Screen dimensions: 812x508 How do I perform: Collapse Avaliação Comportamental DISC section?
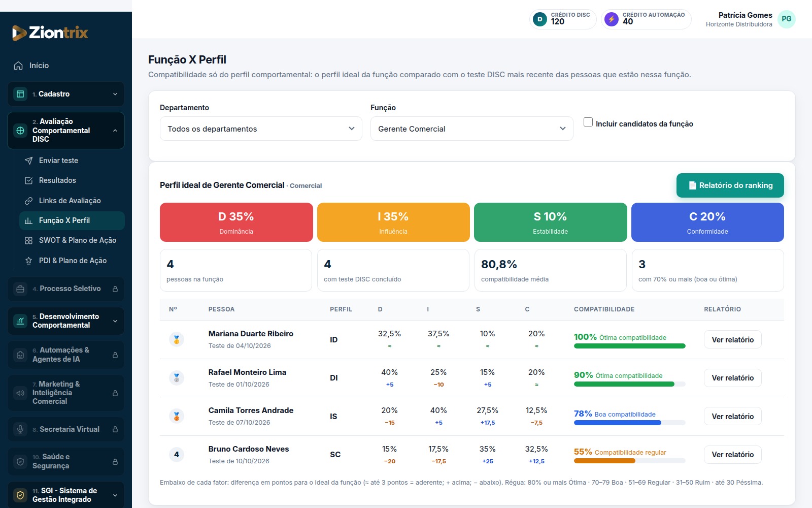point(66,131)
